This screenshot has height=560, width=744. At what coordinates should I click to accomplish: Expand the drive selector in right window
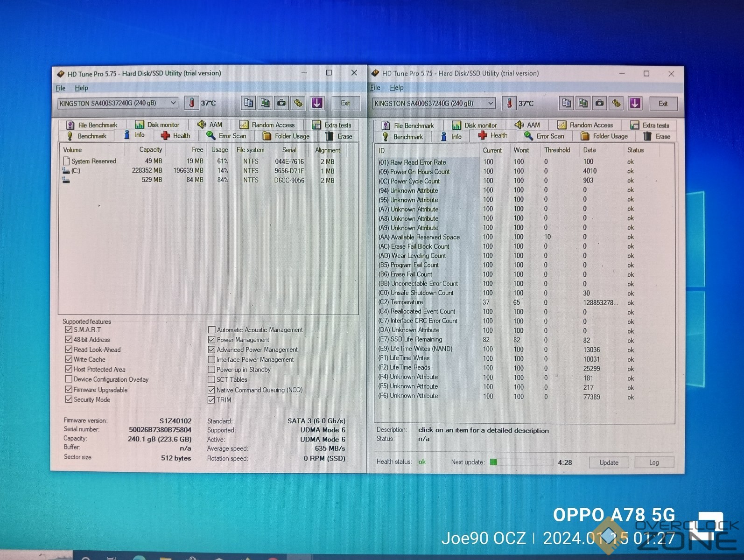pos(490,103)
